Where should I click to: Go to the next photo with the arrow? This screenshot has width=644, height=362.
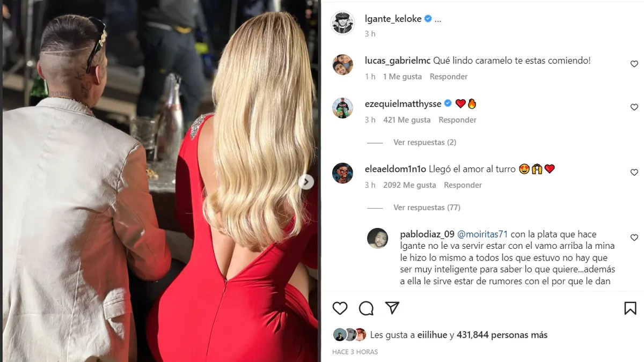coord(306,182)
